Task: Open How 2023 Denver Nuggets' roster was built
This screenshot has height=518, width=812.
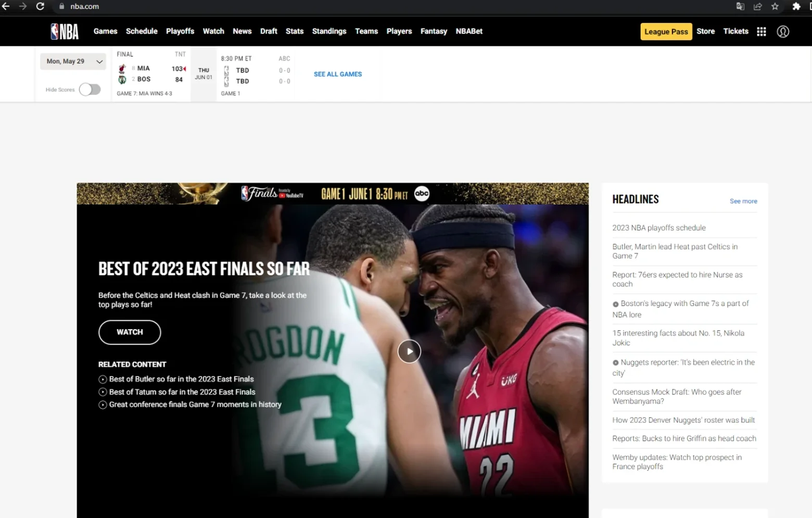Action: [683, 420]
